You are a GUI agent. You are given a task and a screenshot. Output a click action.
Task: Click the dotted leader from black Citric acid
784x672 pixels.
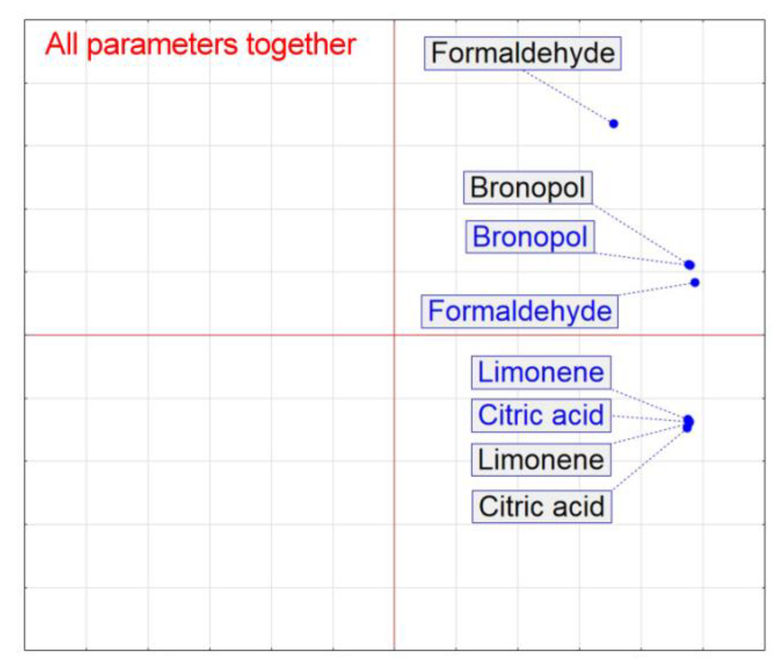[648, 460]
